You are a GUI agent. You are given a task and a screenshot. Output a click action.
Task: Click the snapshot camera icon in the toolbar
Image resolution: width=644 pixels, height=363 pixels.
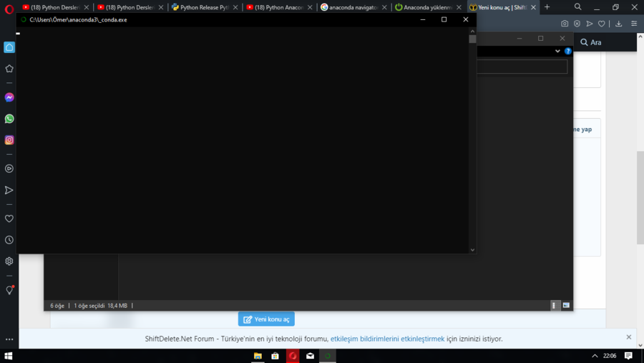565,24
